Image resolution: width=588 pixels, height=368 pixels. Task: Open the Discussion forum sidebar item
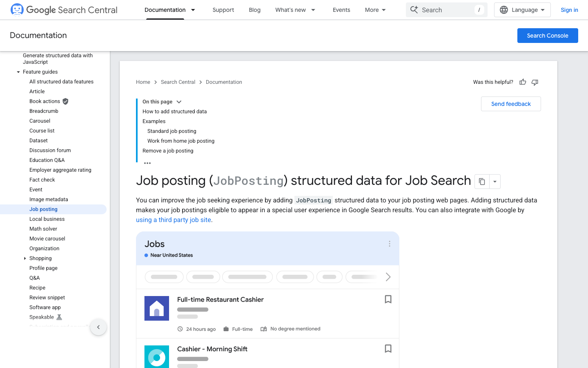coord(50,150)
